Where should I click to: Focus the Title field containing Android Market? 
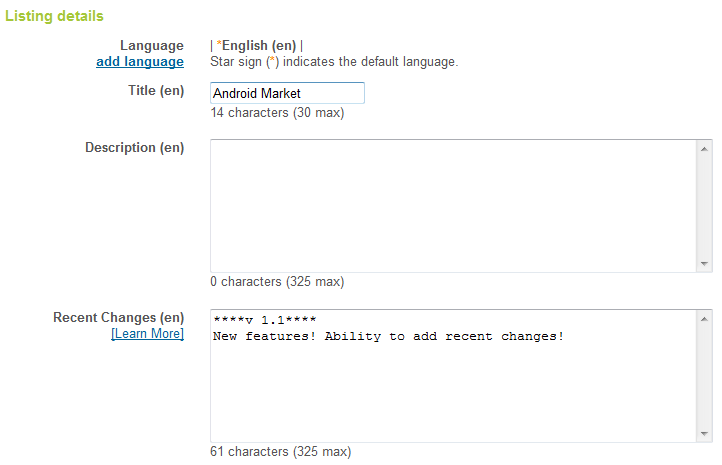[287, 93]
